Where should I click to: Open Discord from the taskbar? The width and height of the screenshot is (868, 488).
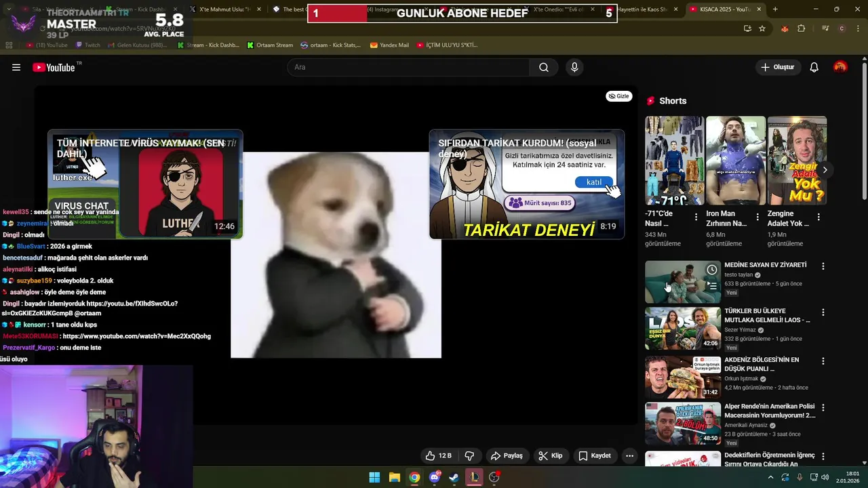(x=435, y=477)
